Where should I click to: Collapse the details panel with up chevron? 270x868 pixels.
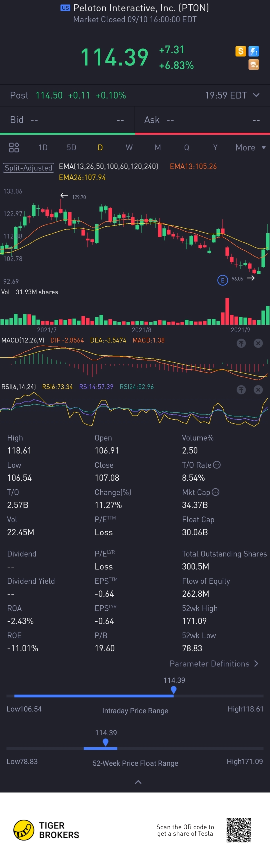(x=138, y=782)
